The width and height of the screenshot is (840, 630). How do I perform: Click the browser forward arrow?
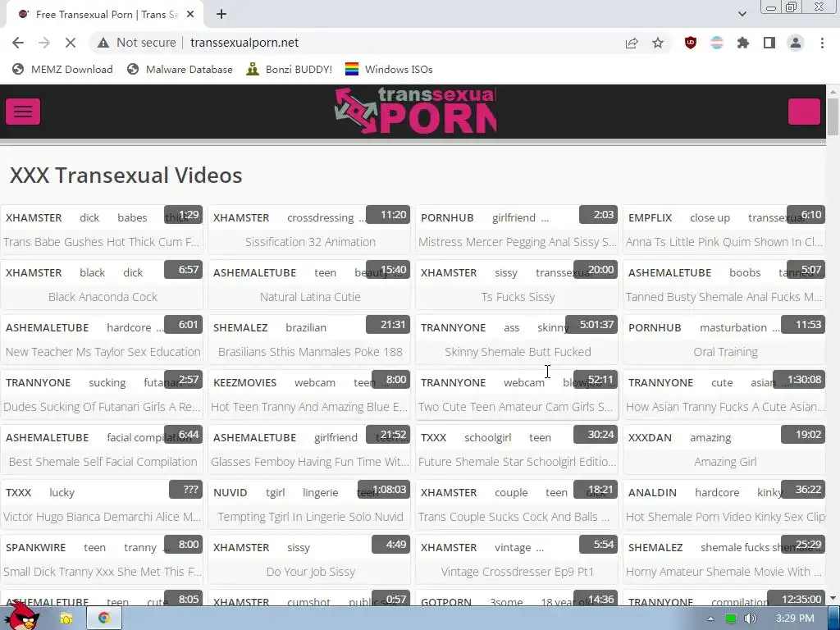point(44,43)
